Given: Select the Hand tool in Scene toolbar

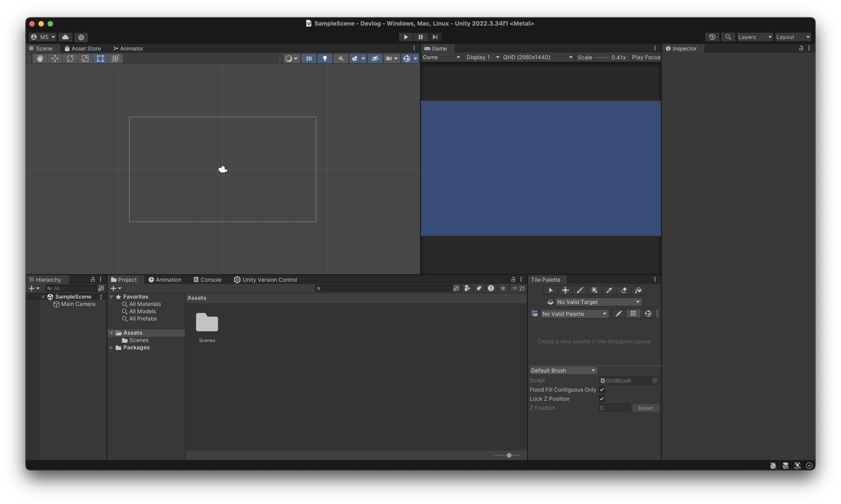Looking at the screenshot, I should tap(40, 58).
